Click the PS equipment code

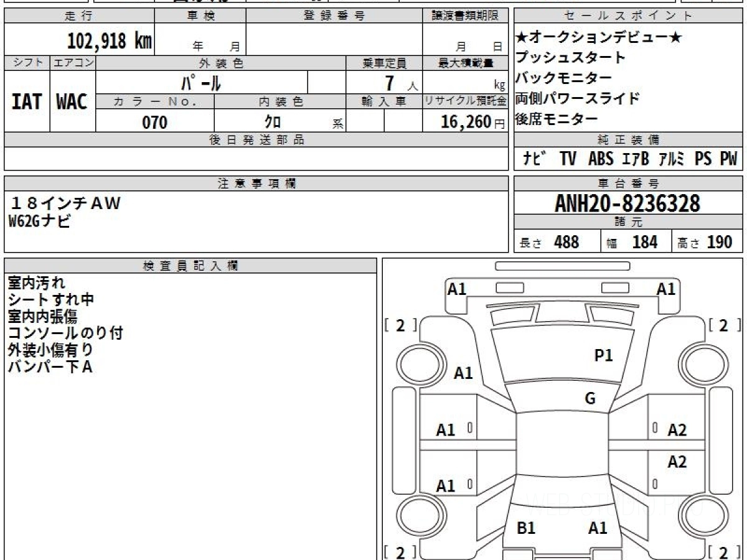click(x=703, y=159)
